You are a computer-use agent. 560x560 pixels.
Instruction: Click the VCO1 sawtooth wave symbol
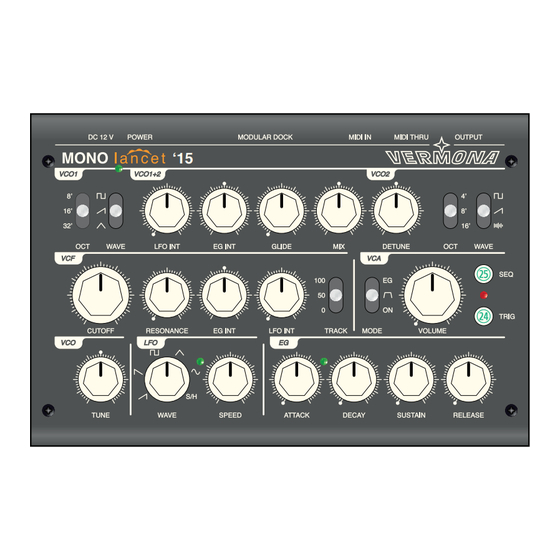point(101,211)
